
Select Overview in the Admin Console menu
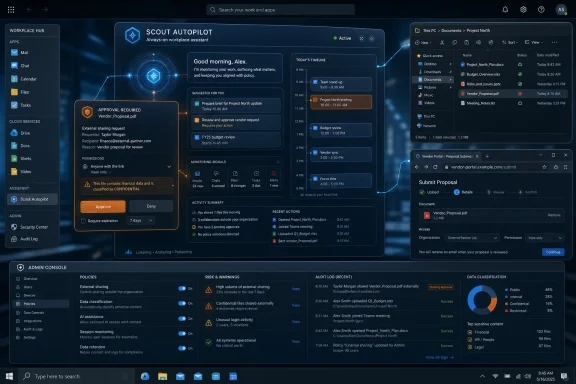click(x=30, y=279)
